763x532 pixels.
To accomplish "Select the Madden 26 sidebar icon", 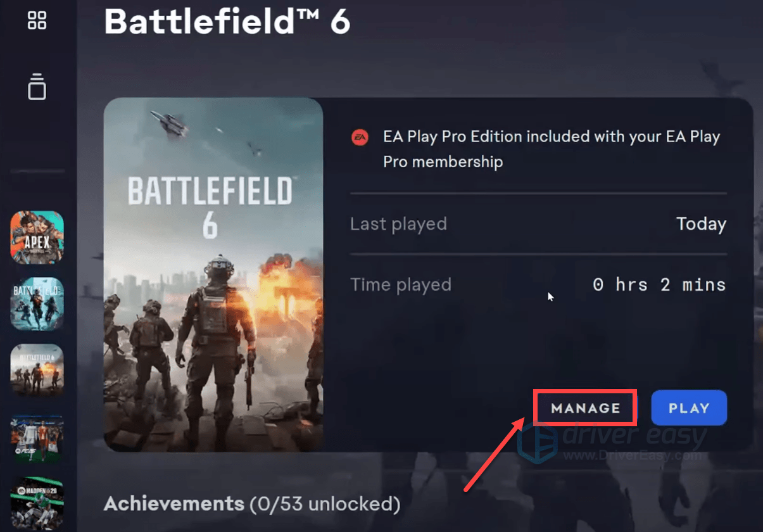I will point(37,503).
